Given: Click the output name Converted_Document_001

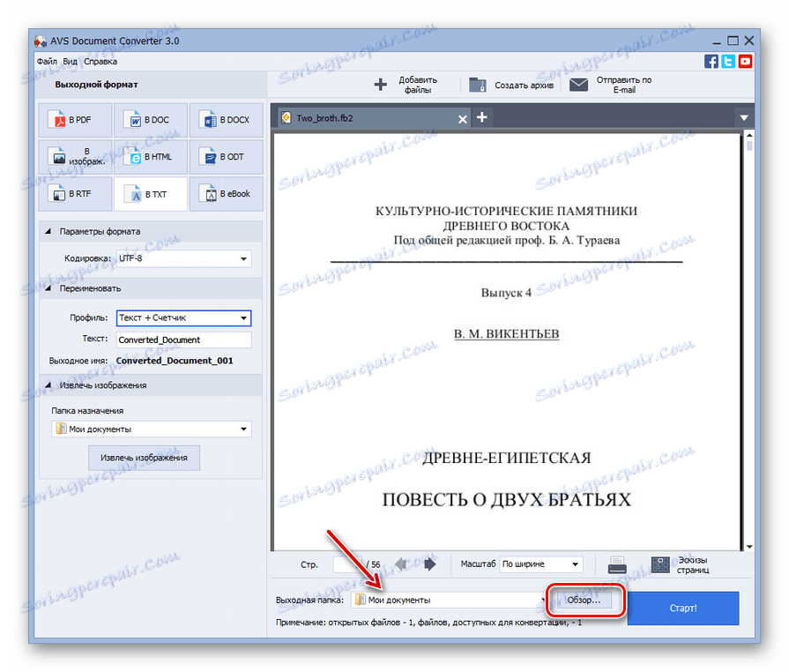Looking at the screenshot, I should click(x=175, y=361).
